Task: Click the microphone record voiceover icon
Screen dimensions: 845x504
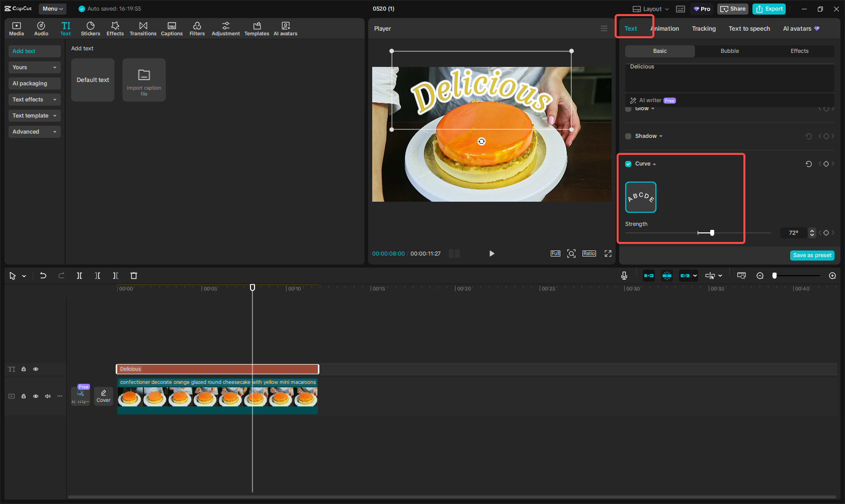Action: click(x=624, y=276)
